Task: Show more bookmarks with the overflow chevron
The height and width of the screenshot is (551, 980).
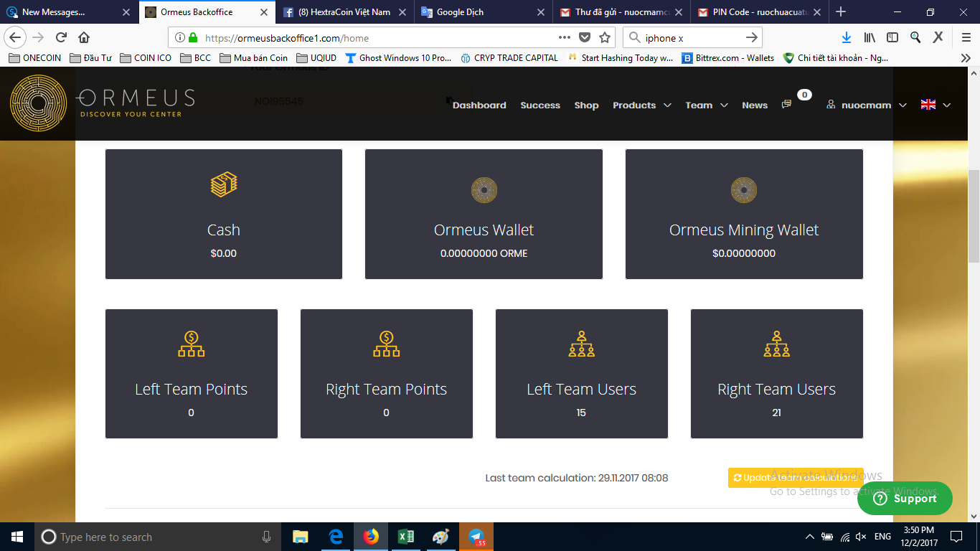Action: [x=966, y=58]
